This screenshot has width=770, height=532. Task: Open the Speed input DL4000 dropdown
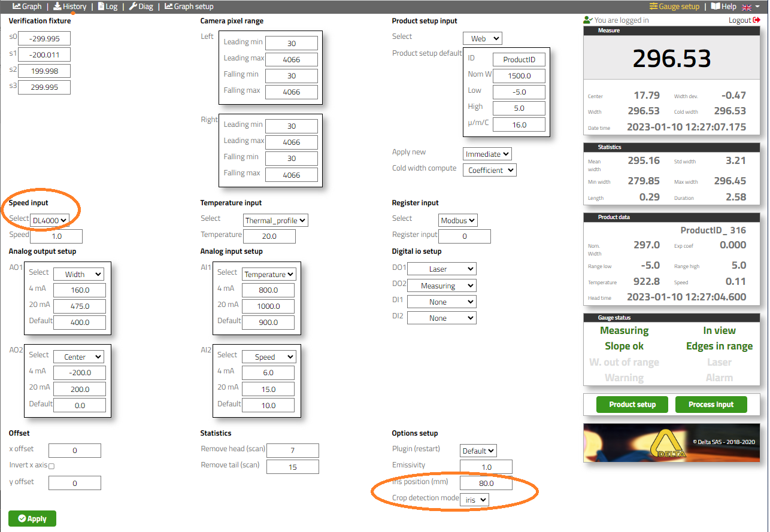[x=50, y=220]
